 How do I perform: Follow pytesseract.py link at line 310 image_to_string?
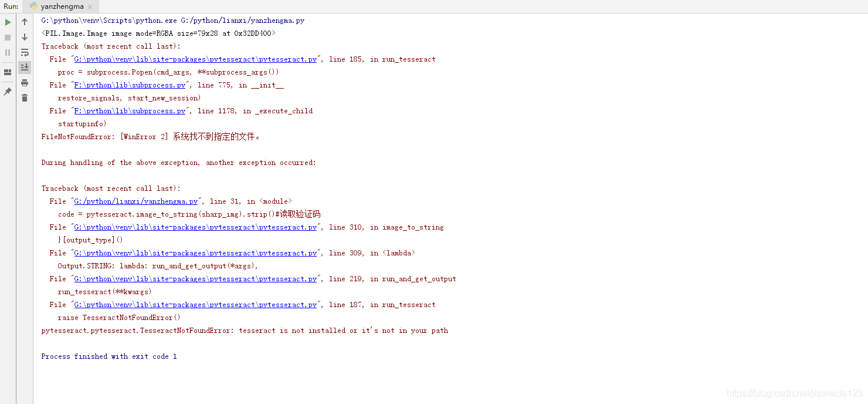pyautogui.click(x=195, y=227)
